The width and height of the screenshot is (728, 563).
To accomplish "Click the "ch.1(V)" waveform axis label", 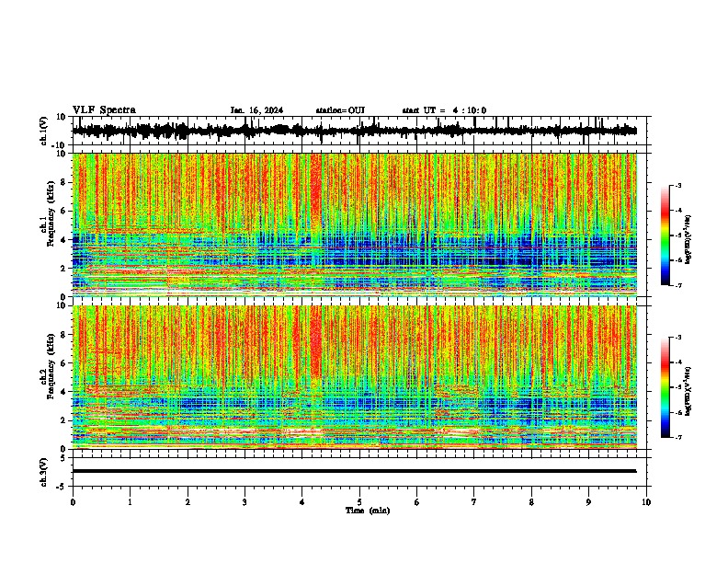I will (x=44, y=131).
